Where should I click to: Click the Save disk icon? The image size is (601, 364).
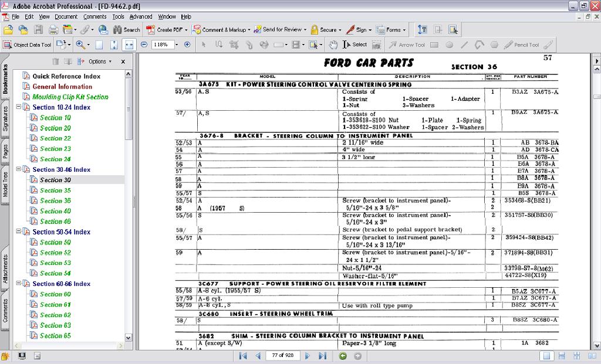(x=38, y=29)
